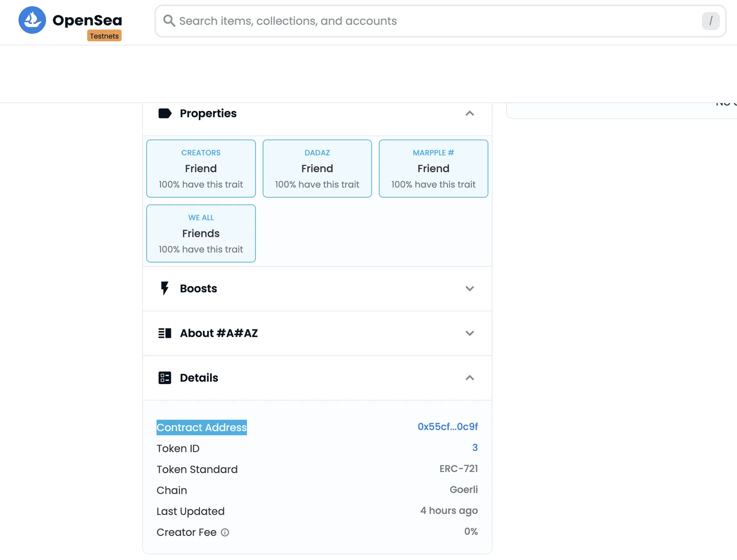Click the Properties tag icon
The image size is (737, 560).
(165, 113)
